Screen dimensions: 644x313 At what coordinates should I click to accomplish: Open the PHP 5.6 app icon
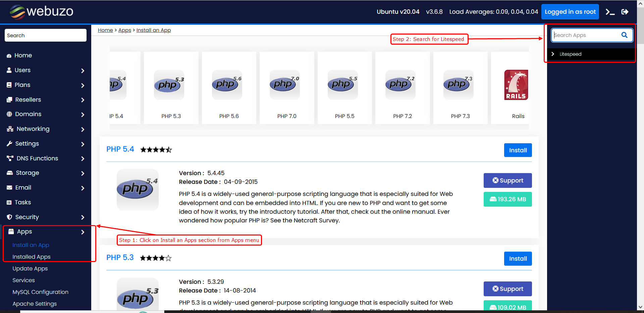[x=227, y=85]
